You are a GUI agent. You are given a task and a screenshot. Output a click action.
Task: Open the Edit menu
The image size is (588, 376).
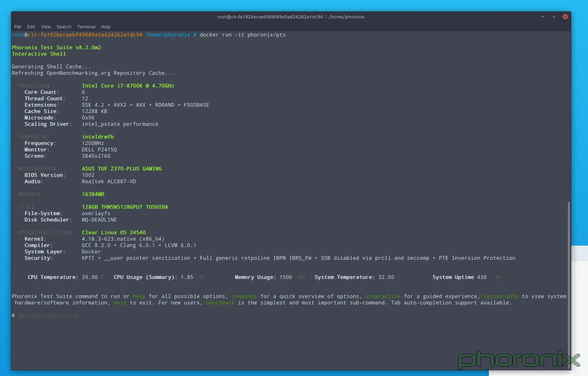pos(31,27)
